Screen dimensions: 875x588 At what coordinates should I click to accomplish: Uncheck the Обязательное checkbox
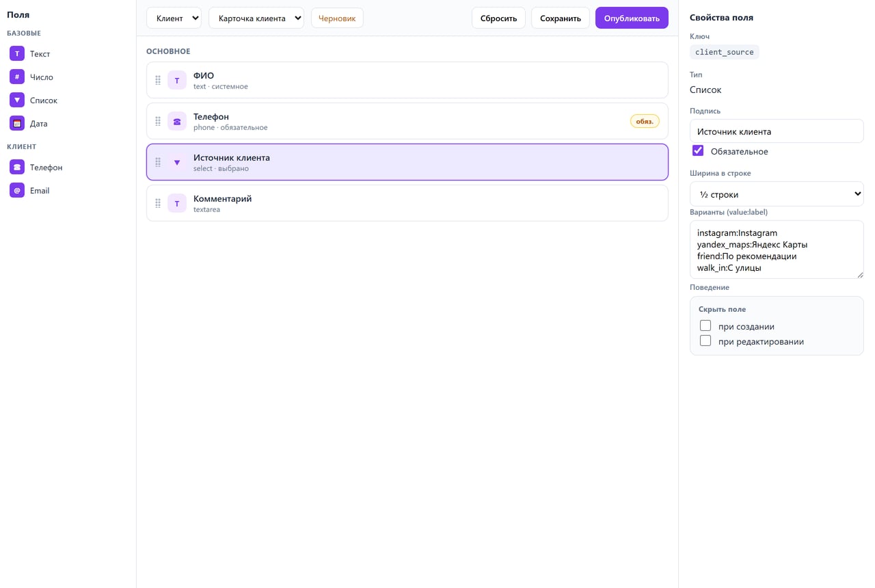click(x=698, y=150)
